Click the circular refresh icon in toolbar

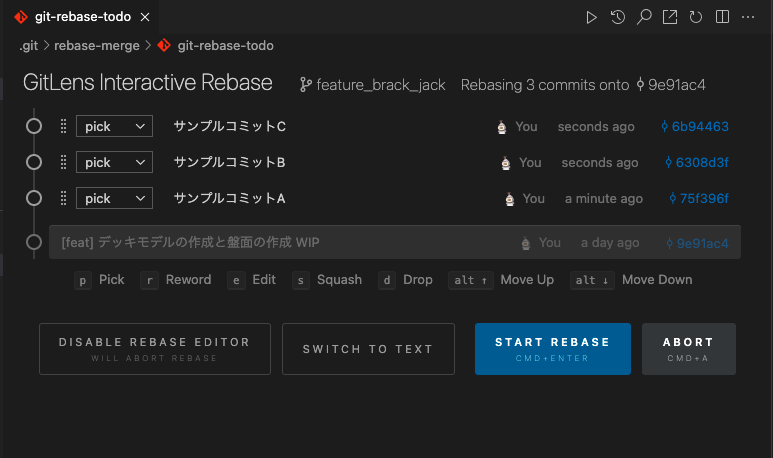click(x=696, y=17)
